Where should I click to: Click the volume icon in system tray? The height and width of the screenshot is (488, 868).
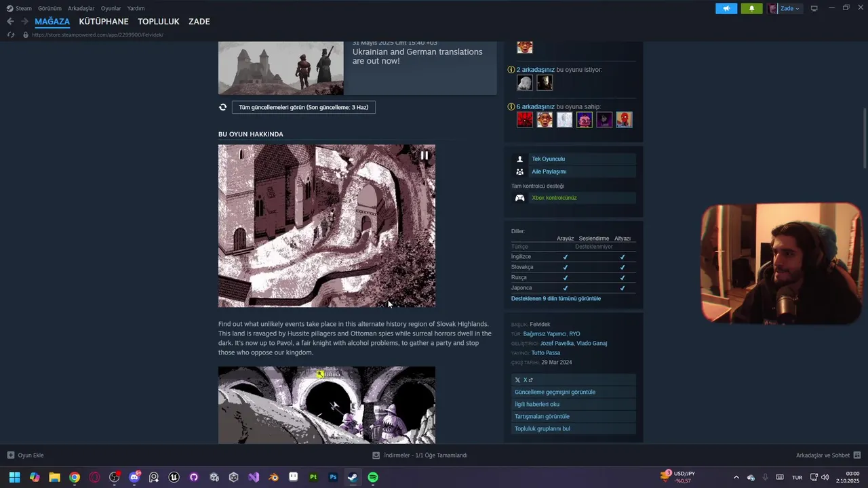click(x=825, y=477)
